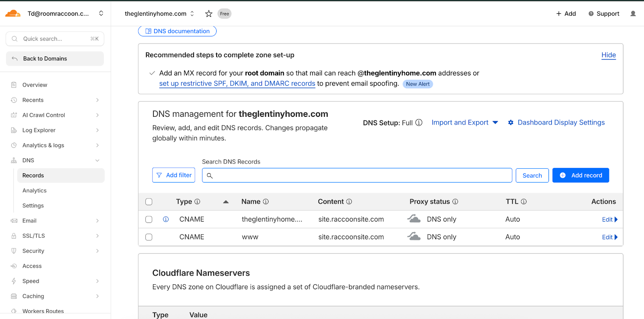
Task: Click the grey cloud icon on www row
Action: coord(414,237)
